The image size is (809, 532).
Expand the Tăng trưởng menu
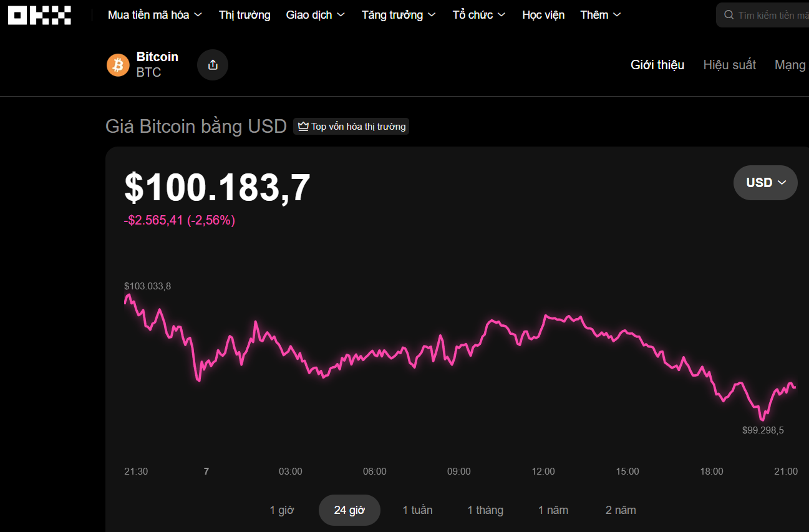399,15
